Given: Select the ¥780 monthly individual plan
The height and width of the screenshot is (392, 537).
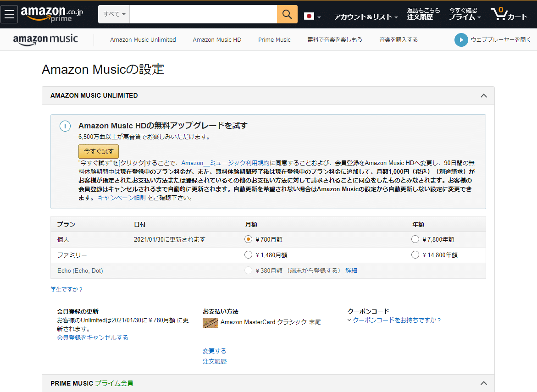Looking at the screenshot, I should click(248, 239).
